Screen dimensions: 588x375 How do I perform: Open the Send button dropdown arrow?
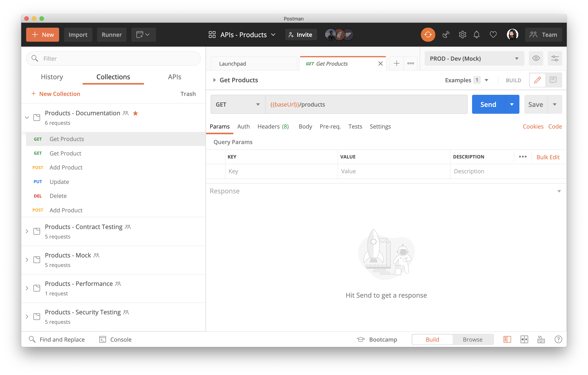pyautogui.click(x=512, y=104)
